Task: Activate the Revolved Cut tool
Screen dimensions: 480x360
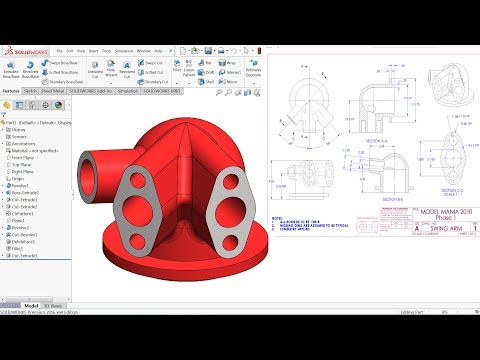Action: click(127, 69)
